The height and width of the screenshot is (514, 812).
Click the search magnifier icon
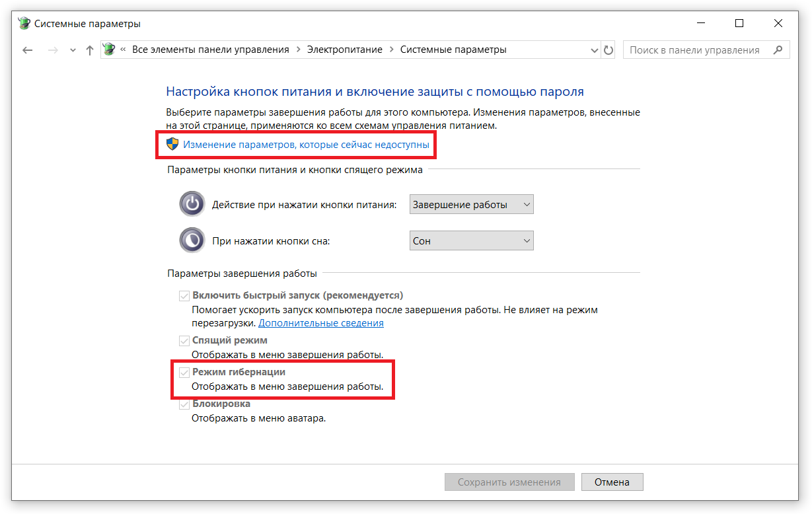click(778, 50)
